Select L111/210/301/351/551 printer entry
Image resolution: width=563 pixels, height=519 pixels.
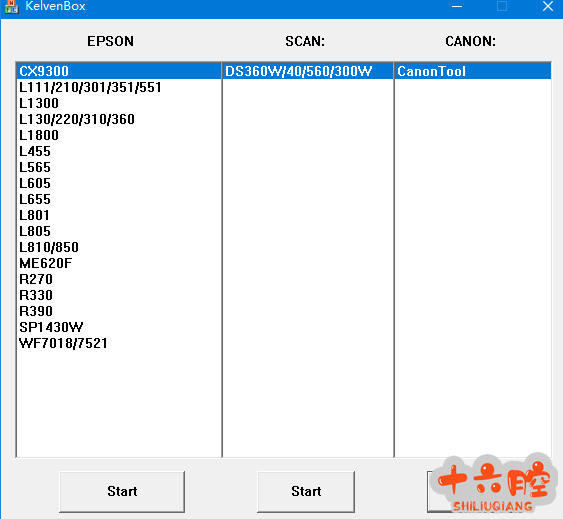[x=119, y=87]
